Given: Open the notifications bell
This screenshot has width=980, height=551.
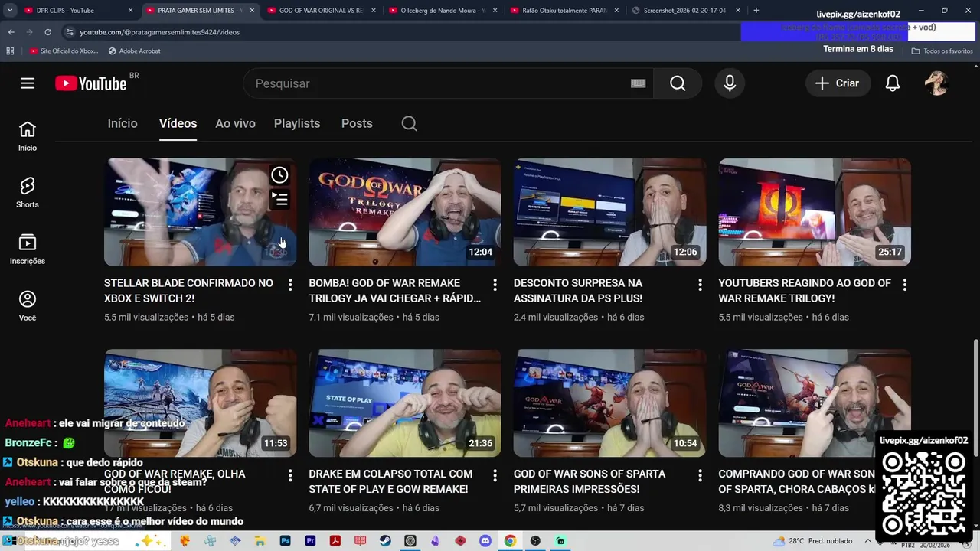Looking at the screenshot, I should click(893, 83).
